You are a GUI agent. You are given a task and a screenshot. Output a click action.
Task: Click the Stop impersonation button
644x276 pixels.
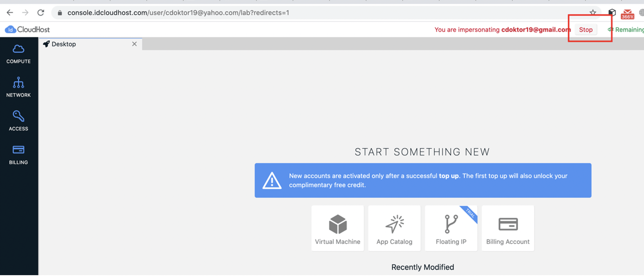[x=586, y=30]
